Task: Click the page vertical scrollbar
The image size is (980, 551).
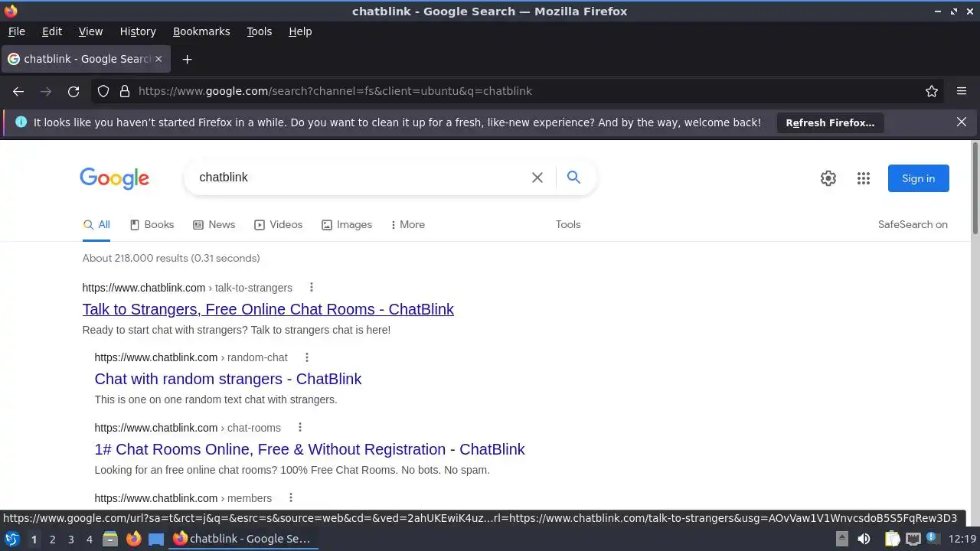Action: point(975,188)
